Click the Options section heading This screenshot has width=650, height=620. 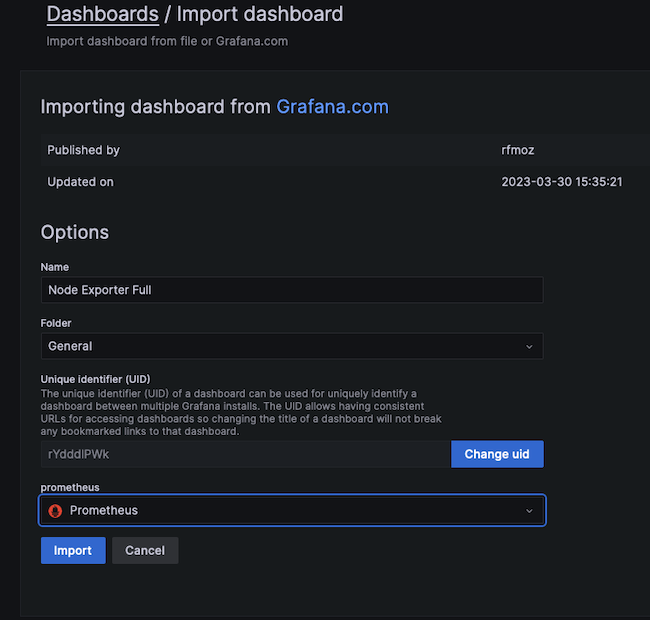click(x=75, y=232)
